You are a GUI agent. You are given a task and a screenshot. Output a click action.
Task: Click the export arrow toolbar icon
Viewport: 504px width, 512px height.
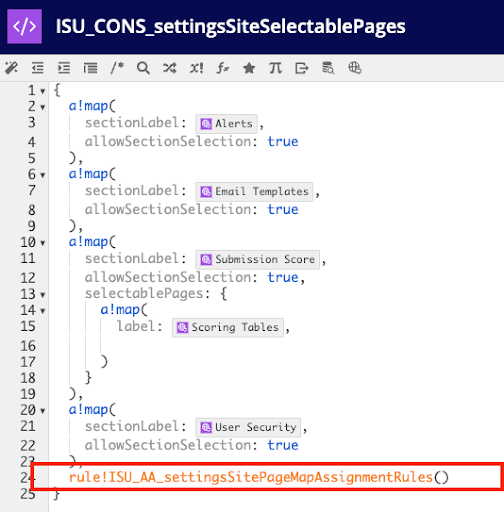302,68
